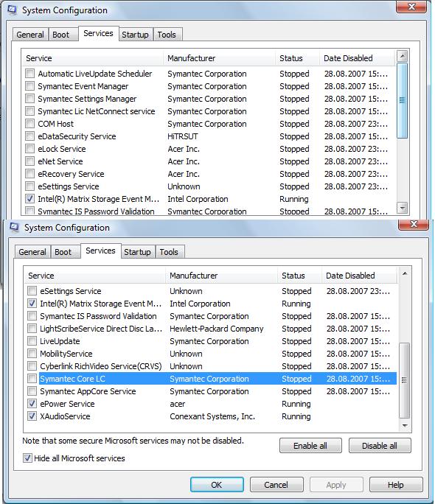Screen dimensions: 435x504
Task: Check Symantec Core LC checkbox
Action: click(32, 378)
